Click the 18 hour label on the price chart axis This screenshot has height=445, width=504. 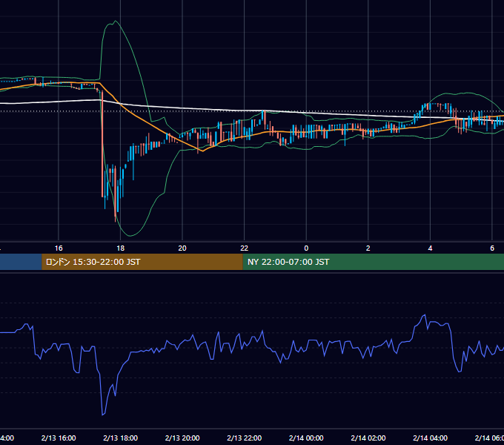pyautogui.click(x=120, y=248)
